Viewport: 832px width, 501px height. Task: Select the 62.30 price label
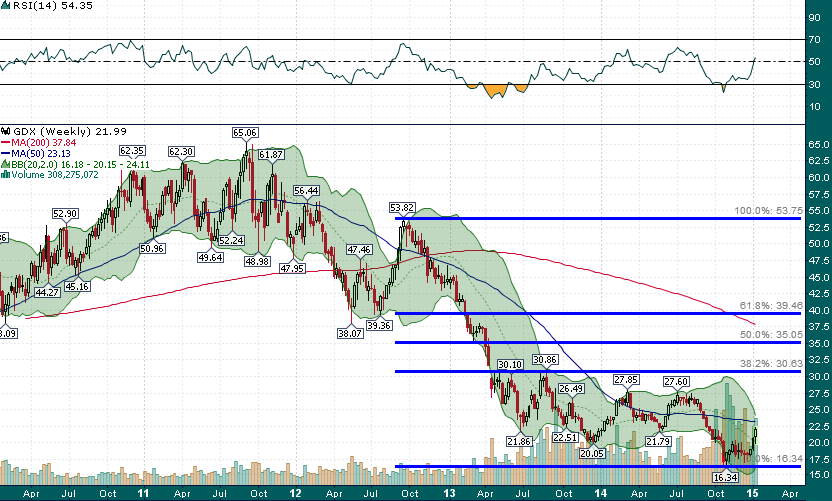pos(181,152)
